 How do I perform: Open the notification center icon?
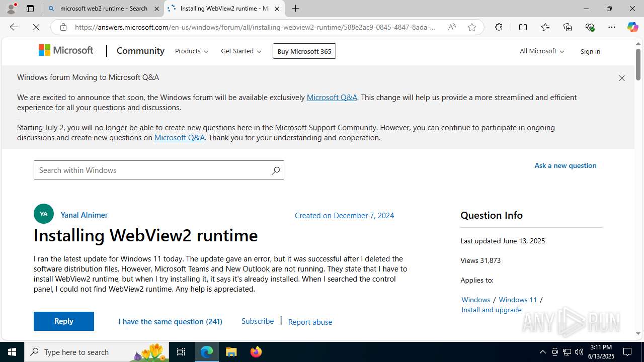click(627, 352)
